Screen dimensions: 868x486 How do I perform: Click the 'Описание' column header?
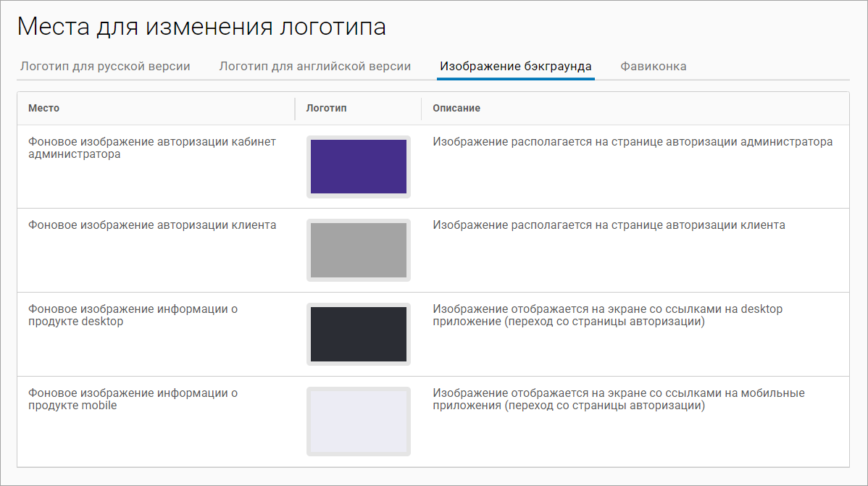click(x=456, y=109)
